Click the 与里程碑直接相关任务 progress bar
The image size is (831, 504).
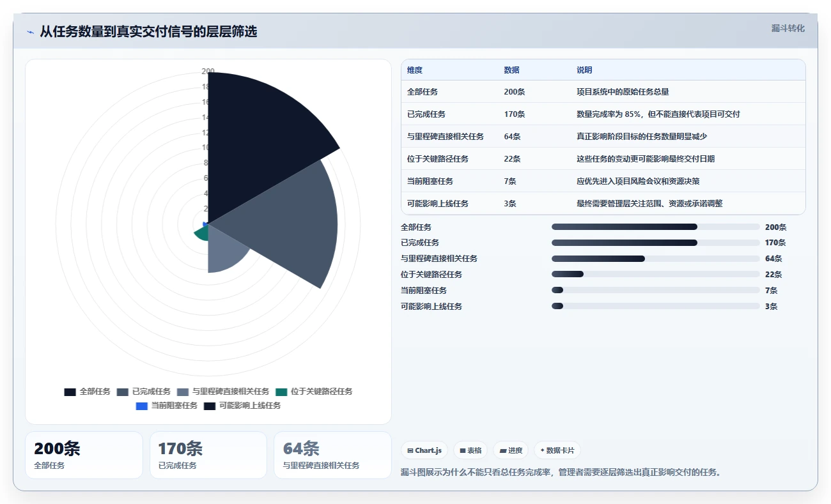(x=656, y=259)
